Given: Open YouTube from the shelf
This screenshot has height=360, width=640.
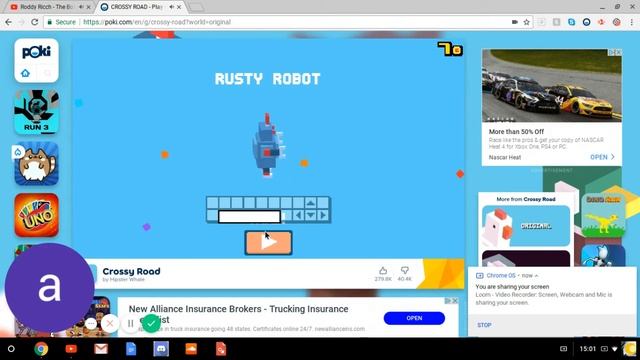Looking at the screenshot, I should point(71,349).
